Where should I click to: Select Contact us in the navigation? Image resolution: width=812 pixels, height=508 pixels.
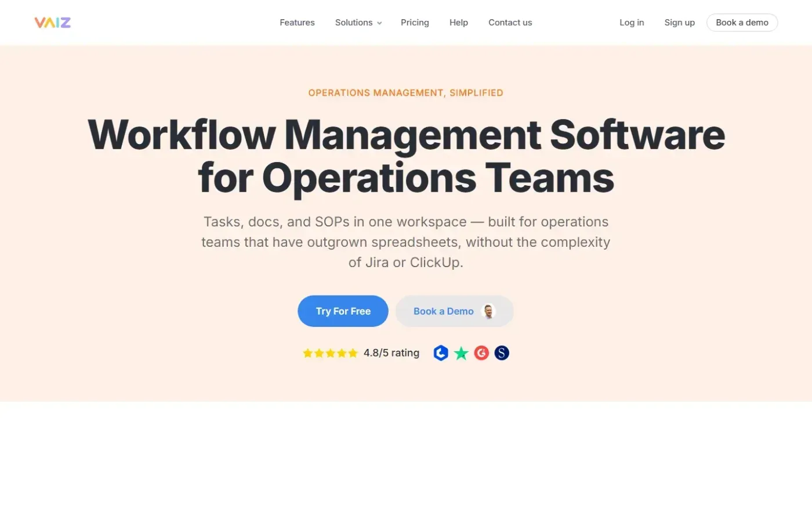coord(510,23)
